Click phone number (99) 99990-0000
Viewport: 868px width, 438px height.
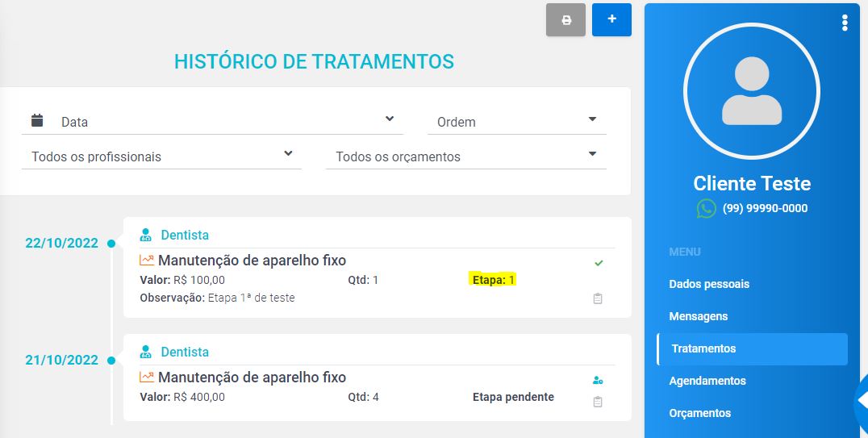[765, 208]
